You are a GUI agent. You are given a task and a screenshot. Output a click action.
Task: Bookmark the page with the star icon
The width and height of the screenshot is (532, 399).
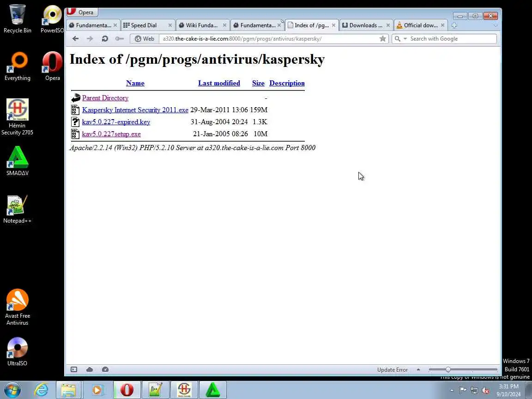pos(383,39)
